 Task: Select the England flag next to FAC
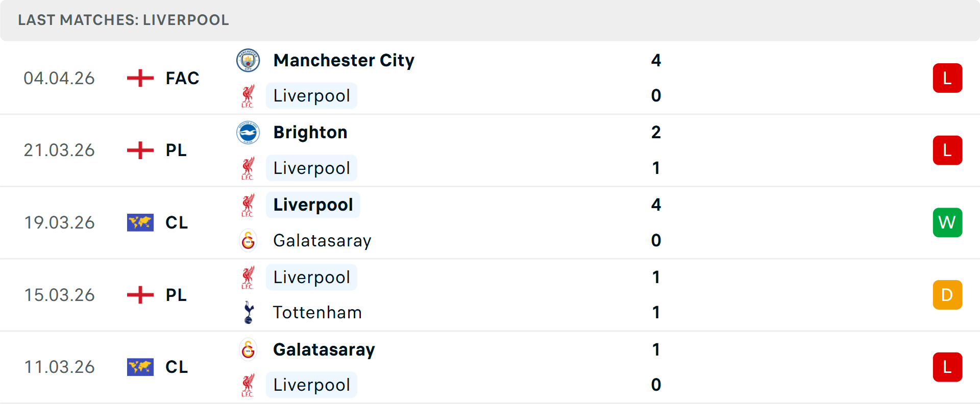[x=139, y=78]
